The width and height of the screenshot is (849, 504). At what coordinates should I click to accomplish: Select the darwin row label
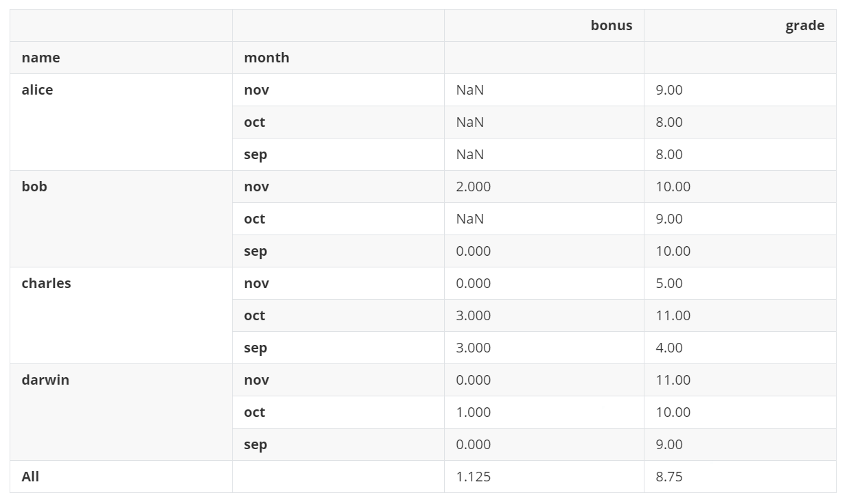[x=45, y=381]
